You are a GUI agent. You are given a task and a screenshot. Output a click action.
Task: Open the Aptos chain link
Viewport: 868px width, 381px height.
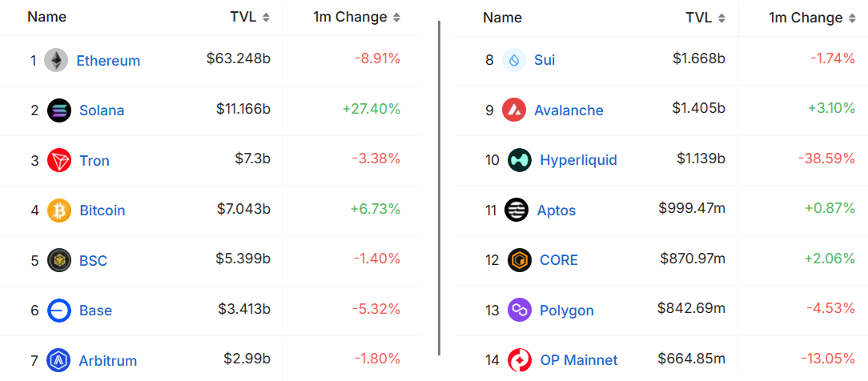pyautogui.click(x=557, y=211)
